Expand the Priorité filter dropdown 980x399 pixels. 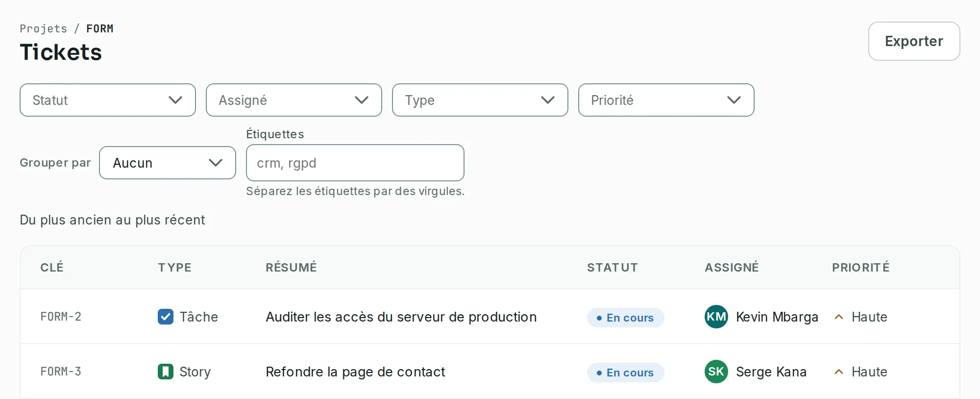click(666, 100)
